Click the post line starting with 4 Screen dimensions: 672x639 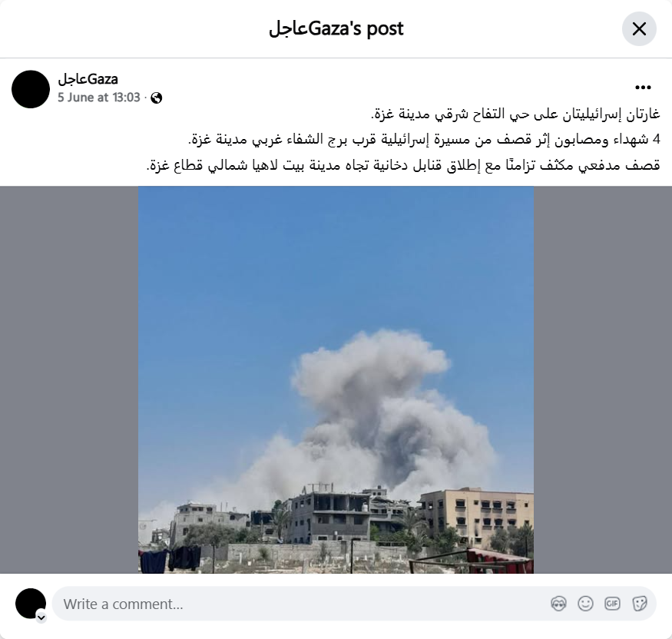coord(424,140)
